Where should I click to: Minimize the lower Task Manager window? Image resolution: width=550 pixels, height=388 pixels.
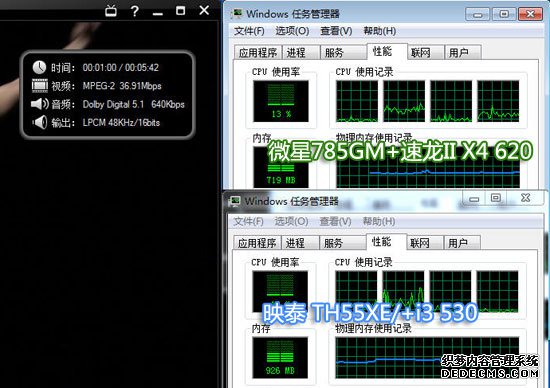tap(474, 199)
